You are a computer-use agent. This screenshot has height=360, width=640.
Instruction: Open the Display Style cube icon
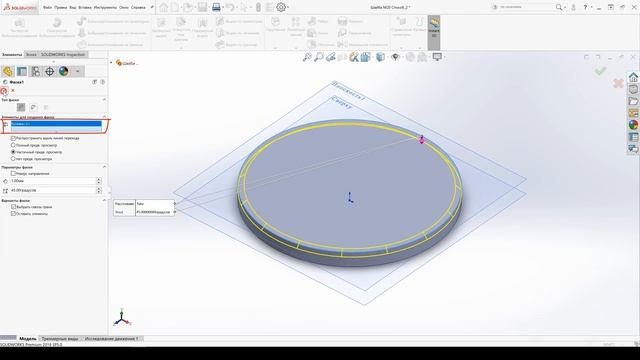380,57
